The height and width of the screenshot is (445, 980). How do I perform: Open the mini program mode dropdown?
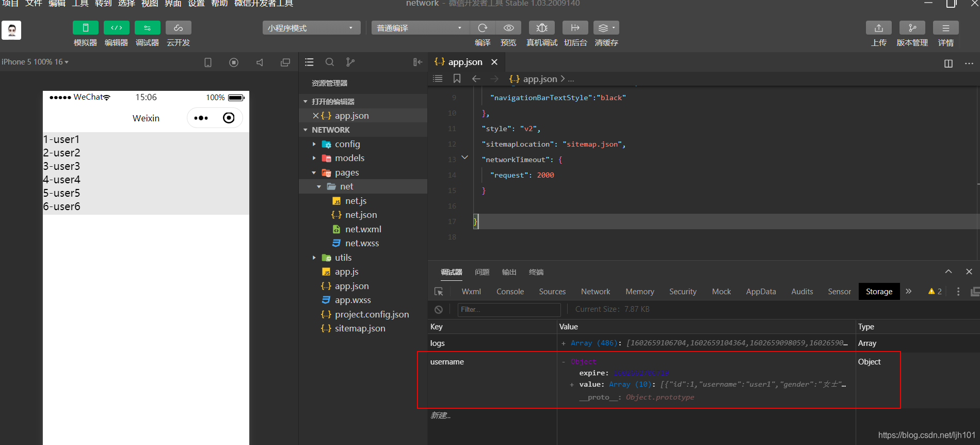311,28
